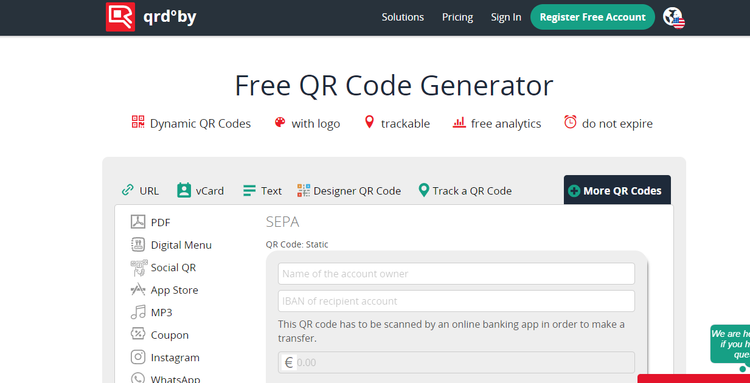Click the location pin icon beside trackable
This screenshot has height=383, width=750.
coord(369,122)
